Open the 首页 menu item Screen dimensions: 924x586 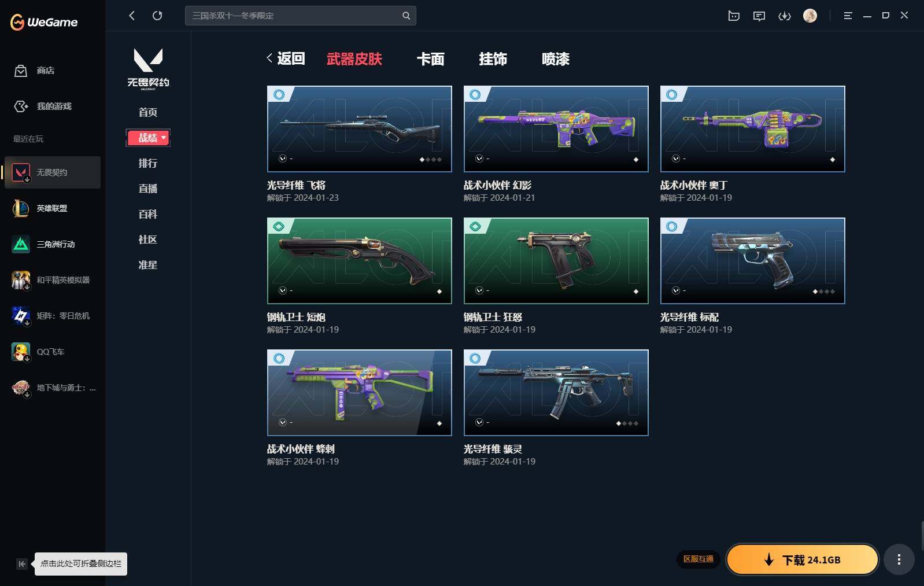pyautogui.click(x=148, y=112)
